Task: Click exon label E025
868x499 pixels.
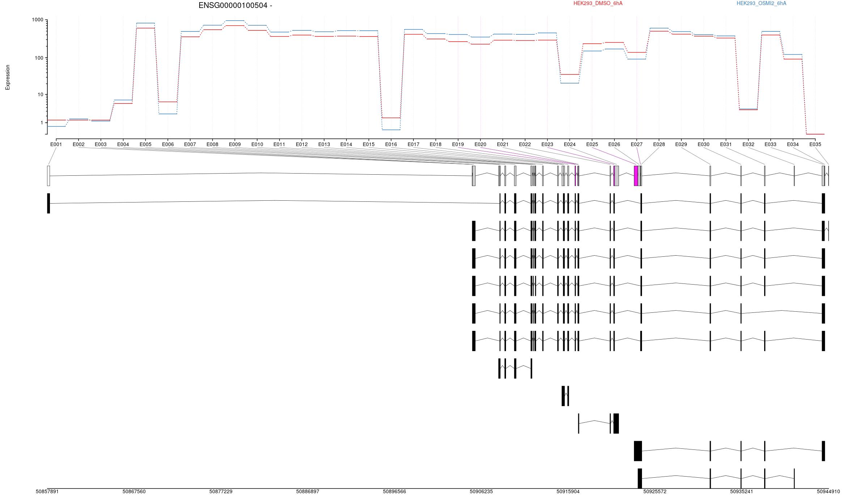Action: 592,144
